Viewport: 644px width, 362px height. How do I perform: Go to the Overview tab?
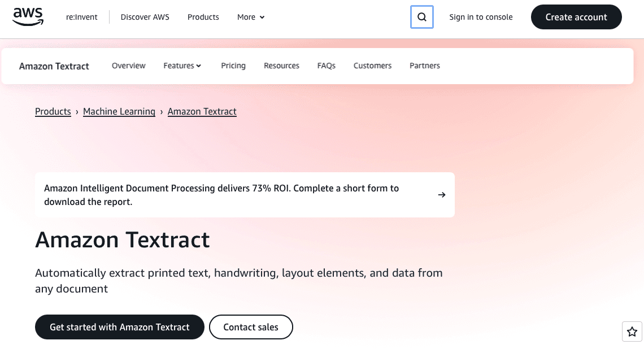pos(129,66)
